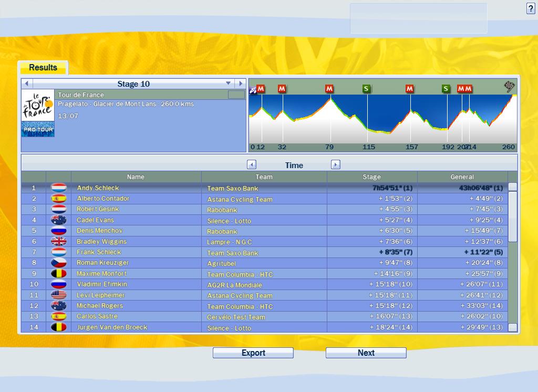Click the Export button
Viewport: 538px width, 392px height.
tap(253, 353)
